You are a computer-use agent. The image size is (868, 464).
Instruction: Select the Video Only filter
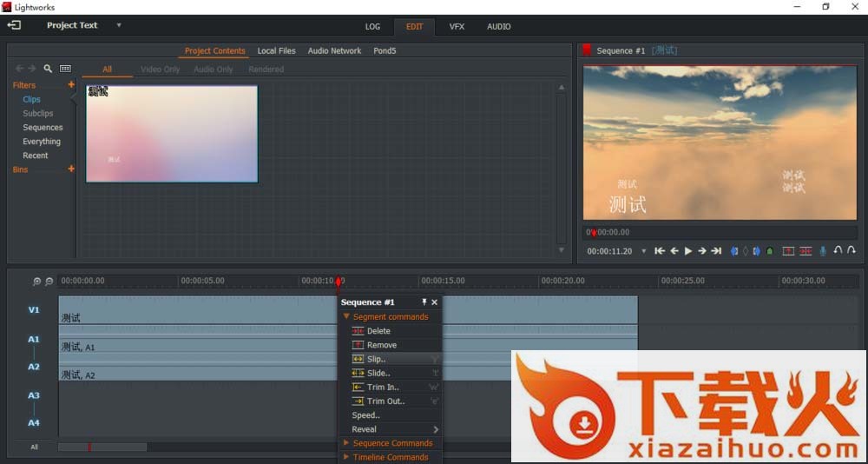click(x=160, y=70)
